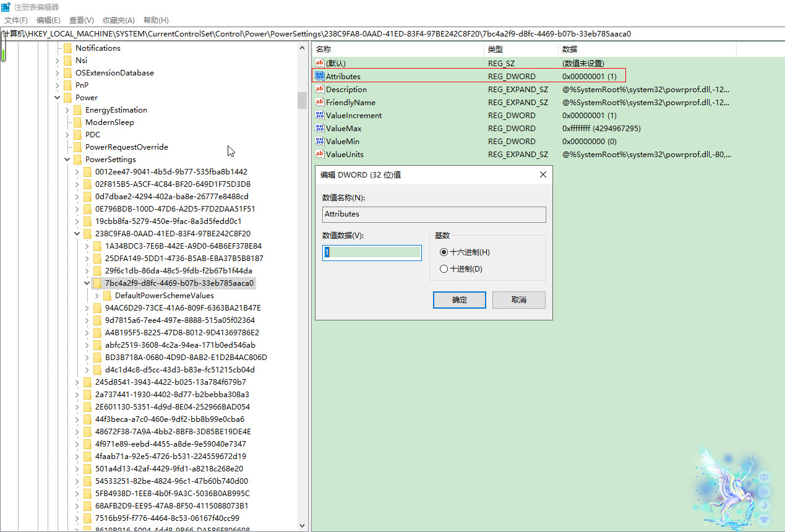
Task: Click the Attributes DWORD value icon
Action: 320,76
